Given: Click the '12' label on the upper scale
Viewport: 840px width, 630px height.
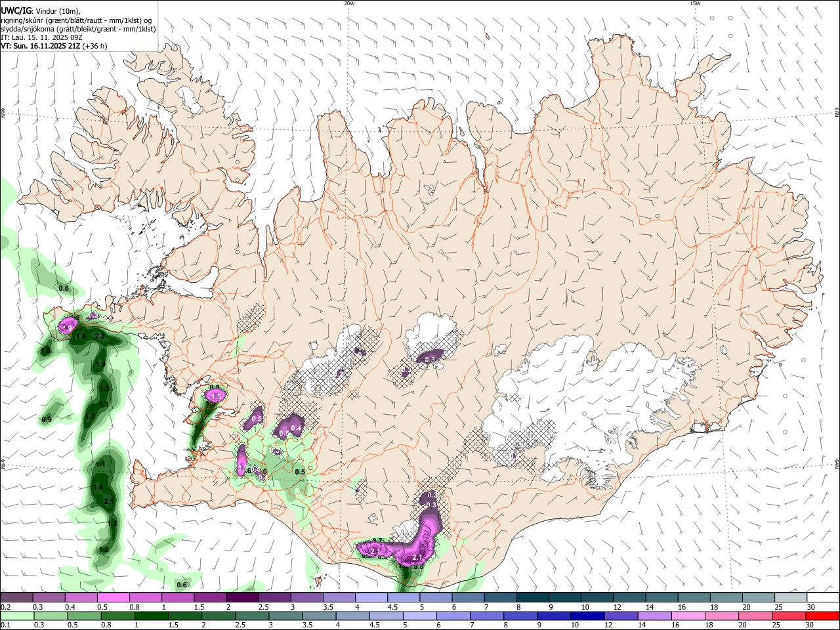Looking at the screenshot, I should [x=617, y=607].
